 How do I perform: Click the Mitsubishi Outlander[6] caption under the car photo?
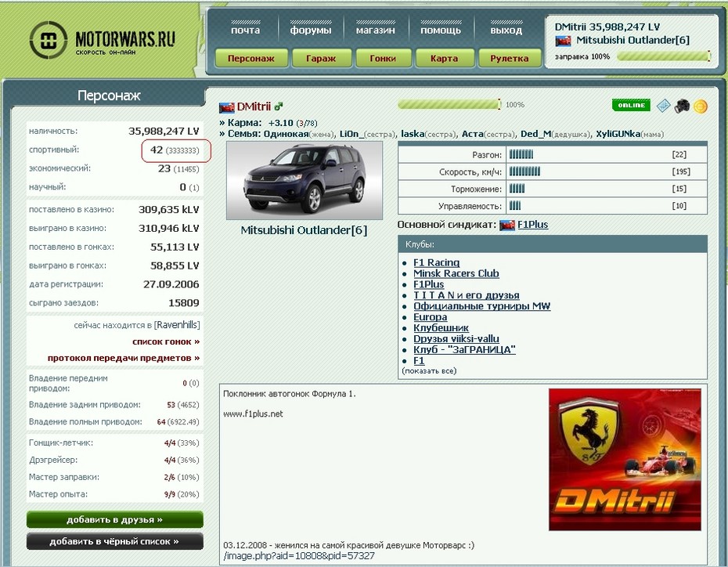[304, 230]
